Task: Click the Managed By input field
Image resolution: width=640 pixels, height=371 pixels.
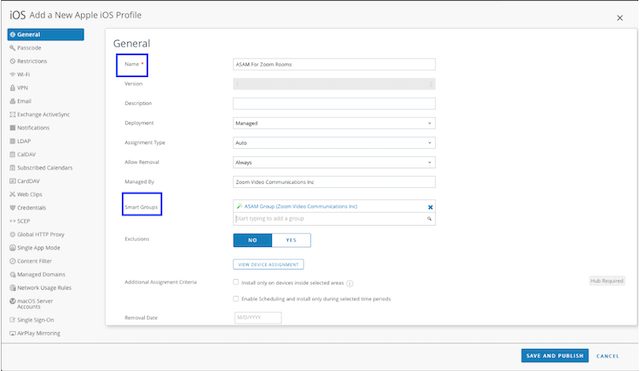Action: (x=334, y=182)
